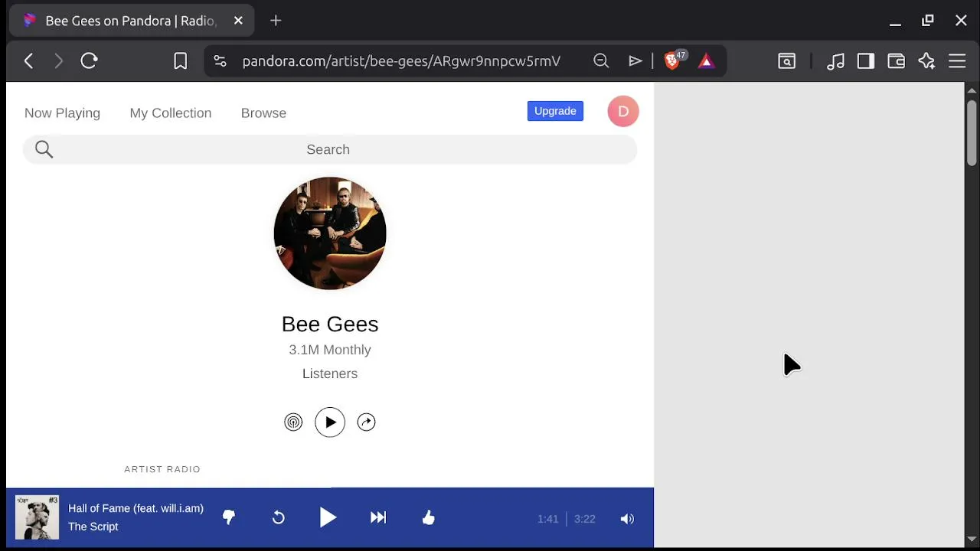
Task: Open the browser hamburger menu
Action: click(957, 61)
